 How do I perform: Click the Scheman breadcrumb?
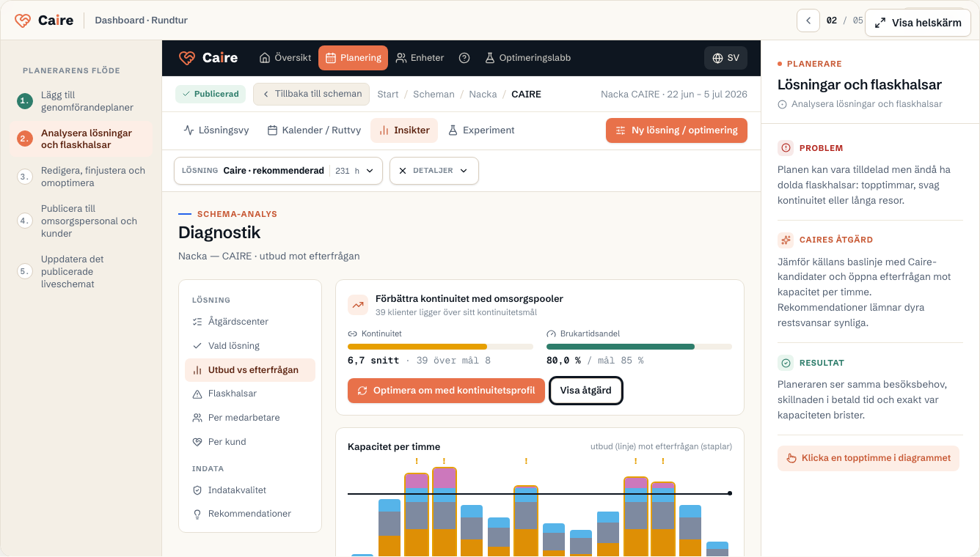click(x=434, y=95)
